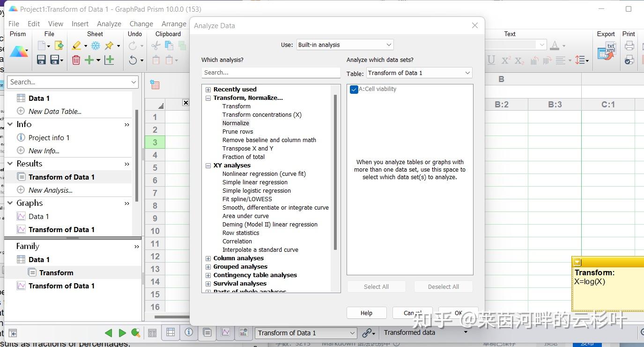Viewport: 644px width, 347px height.
Task: Open the Analyze menu
Action: click(109, 24)
